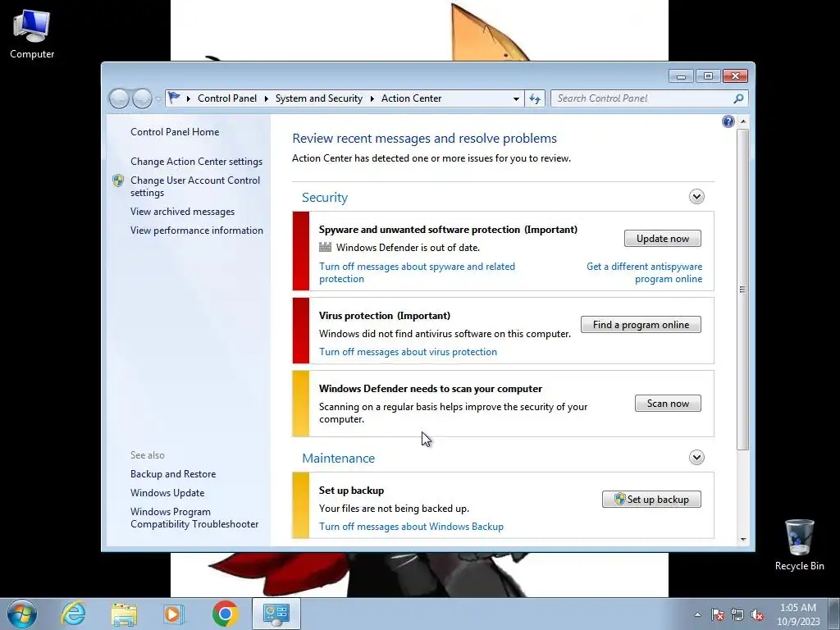
Task: Turn off messages about virus protection
Action: pyautogui.click(x=409, y=352)
